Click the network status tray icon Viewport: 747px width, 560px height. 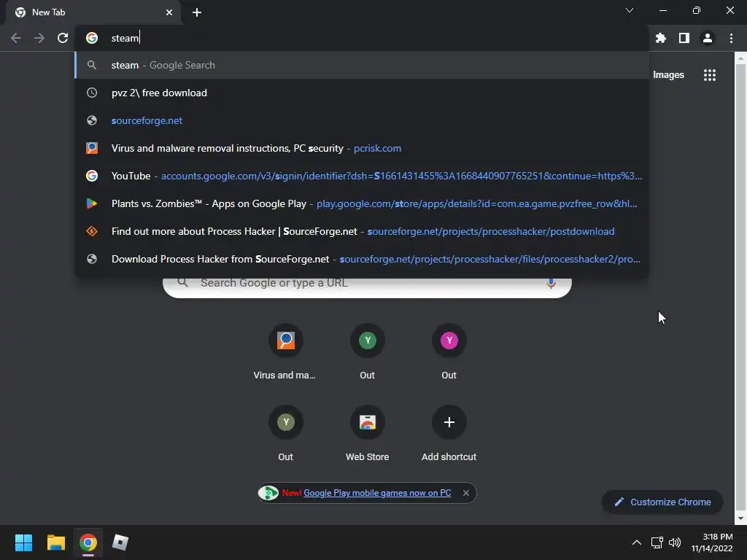[657, 542]
